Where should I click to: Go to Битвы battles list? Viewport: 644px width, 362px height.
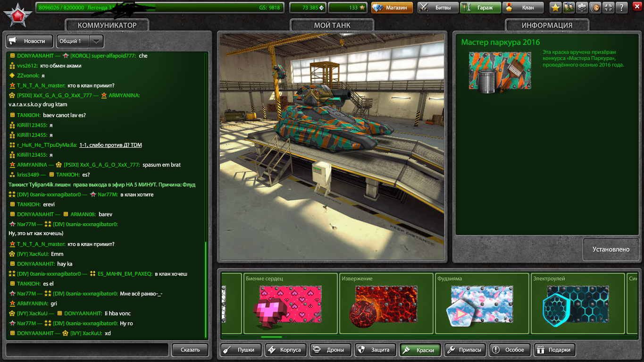coord(437,8)
